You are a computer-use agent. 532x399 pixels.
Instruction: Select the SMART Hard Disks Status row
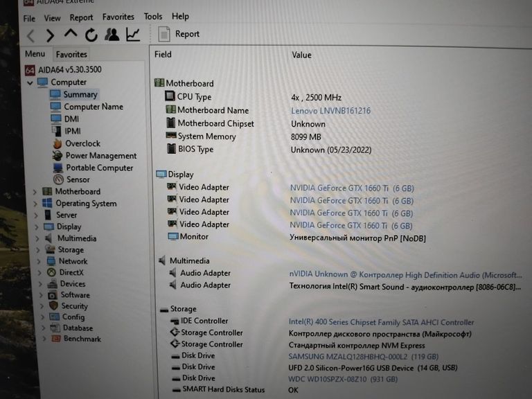pyautogui.click(x=235, y=389)
